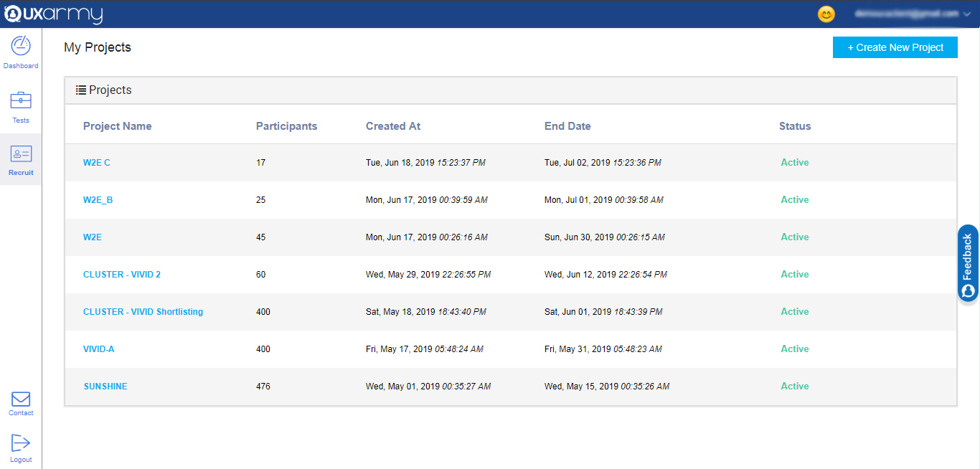Open the Feedback side tab
The height and width of the screenshot is (469, 980).
[x=968, y=263]
